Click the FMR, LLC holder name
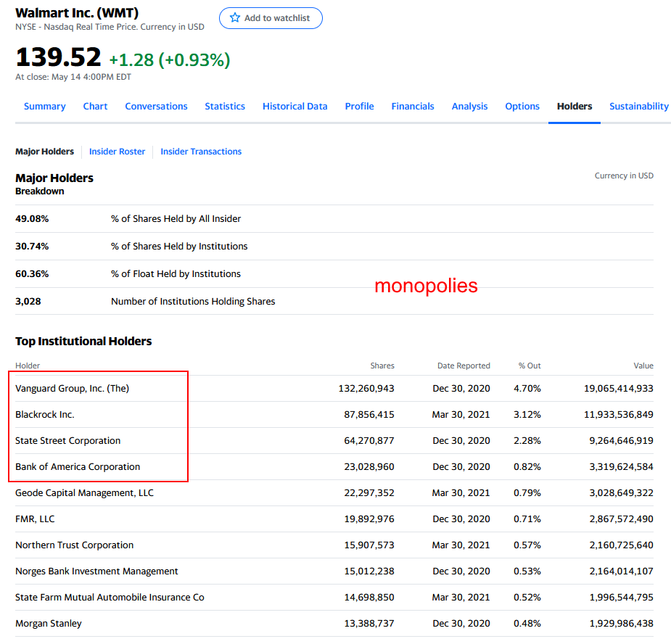The width and height of the screenshot is (671, 644). 35,519
